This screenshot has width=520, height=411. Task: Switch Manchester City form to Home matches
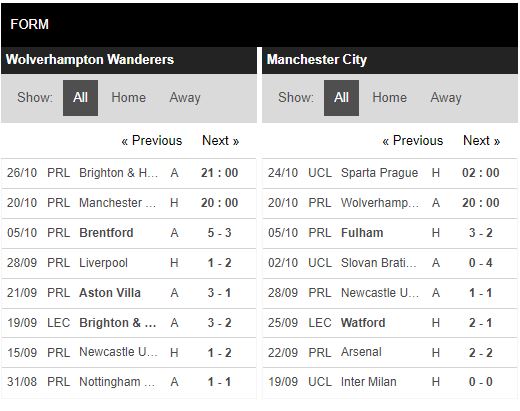389,98
